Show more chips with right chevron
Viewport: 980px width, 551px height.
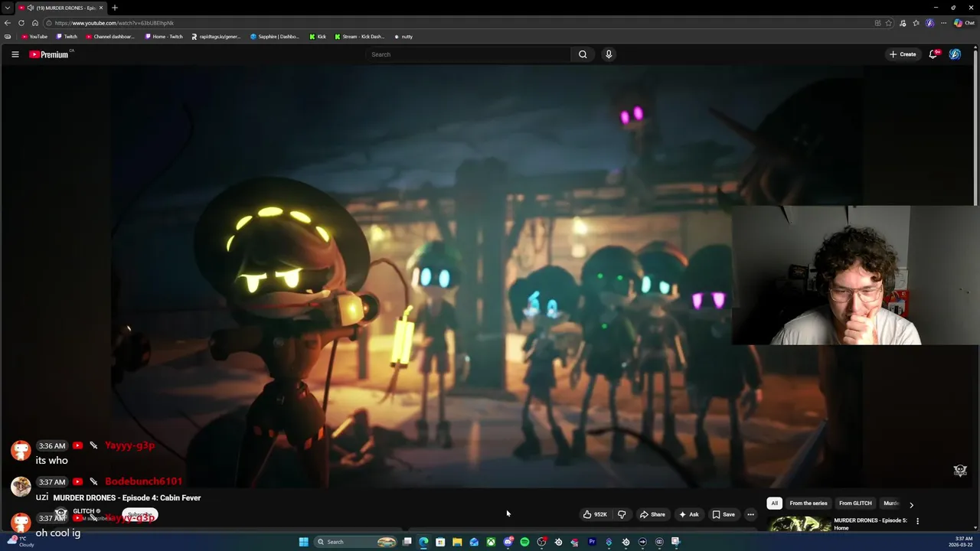(x=911, y=505)
